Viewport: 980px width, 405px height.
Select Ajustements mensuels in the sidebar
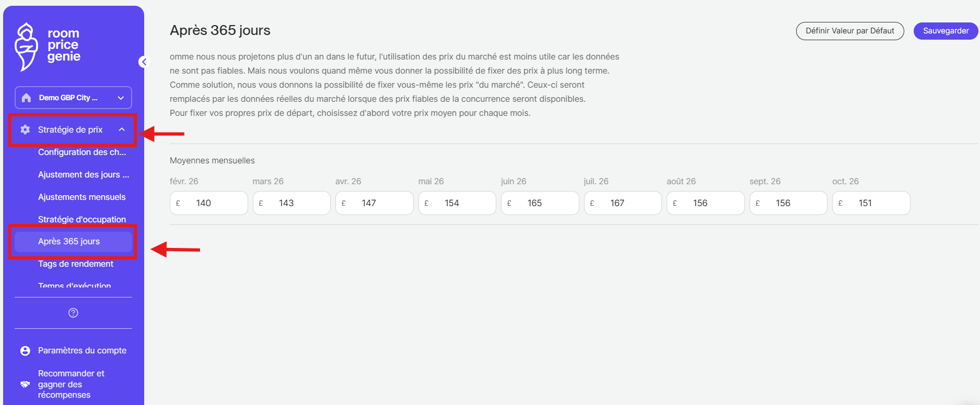(x=81, y=197)
